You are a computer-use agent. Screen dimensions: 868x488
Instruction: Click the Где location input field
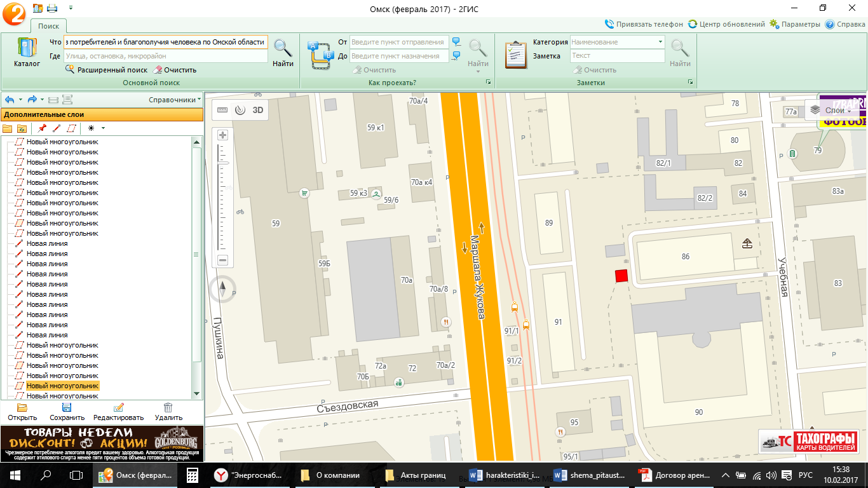click(x=165, y=56)
